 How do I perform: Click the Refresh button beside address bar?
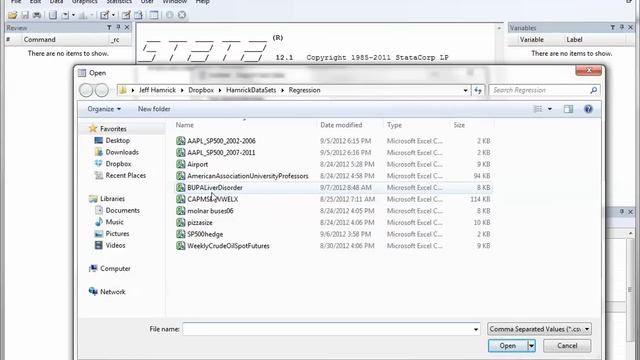point(478,90)
